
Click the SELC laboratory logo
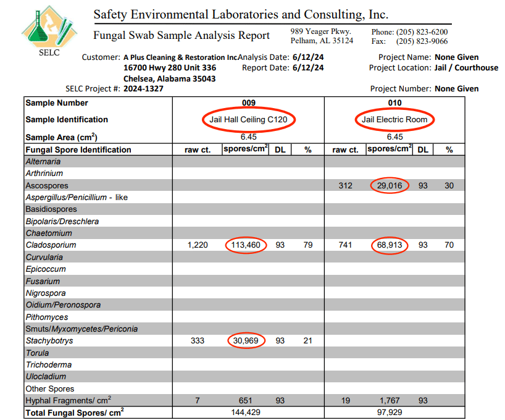pos(49,29)
